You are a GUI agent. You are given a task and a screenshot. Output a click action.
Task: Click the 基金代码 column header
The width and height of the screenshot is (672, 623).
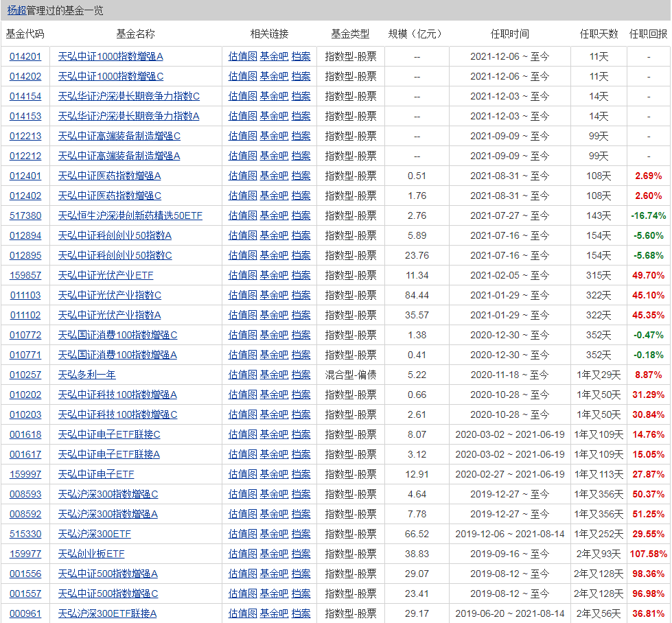25,34
